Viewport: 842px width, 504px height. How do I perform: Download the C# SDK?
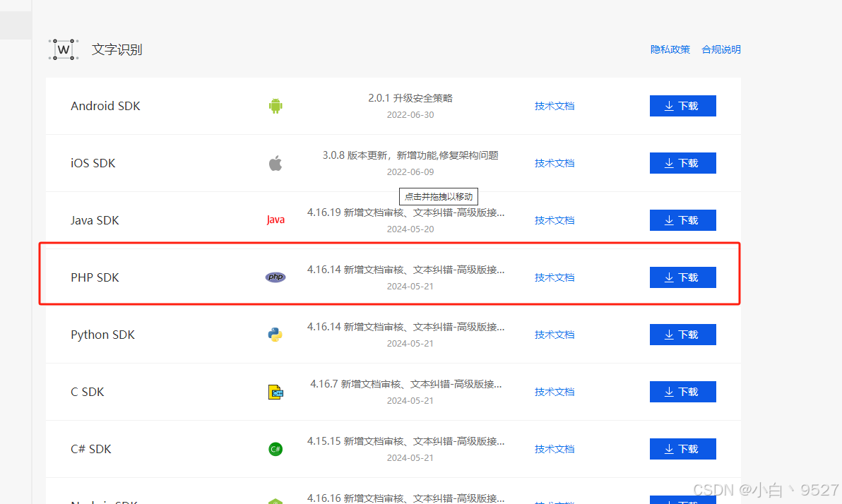pos(682,449)
